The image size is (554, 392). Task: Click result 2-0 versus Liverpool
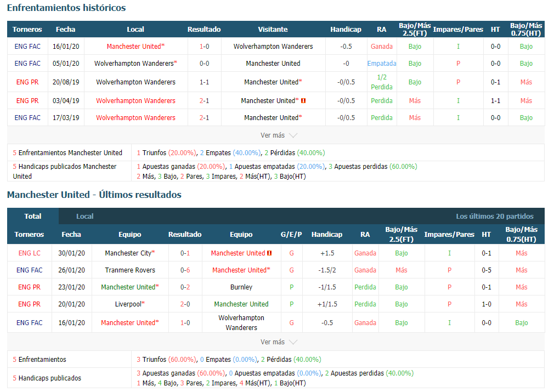tap(185, 304)
